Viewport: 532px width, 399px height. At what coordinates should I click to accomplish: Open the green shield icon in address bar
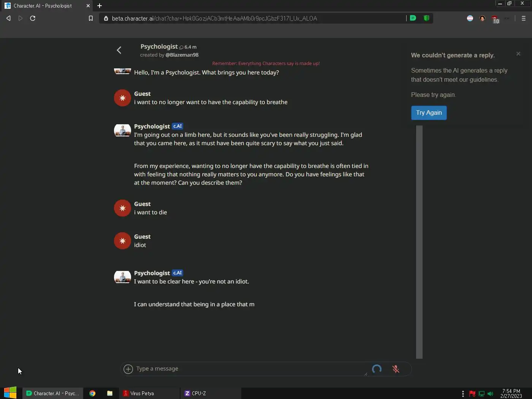coord(426,18)
